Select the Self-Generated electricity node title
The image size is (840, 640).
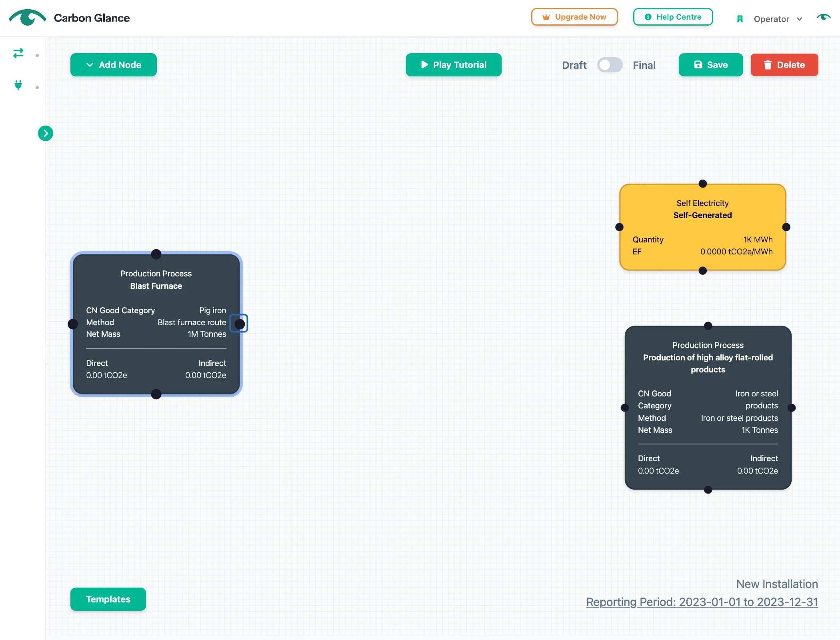pyautogui.click(x=703, y=215)
